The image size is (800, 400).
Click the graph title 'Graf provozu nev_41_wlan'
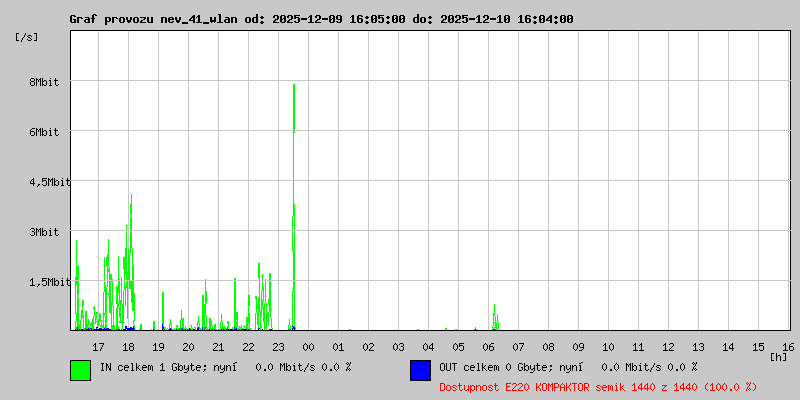click(x=153, y=19)
